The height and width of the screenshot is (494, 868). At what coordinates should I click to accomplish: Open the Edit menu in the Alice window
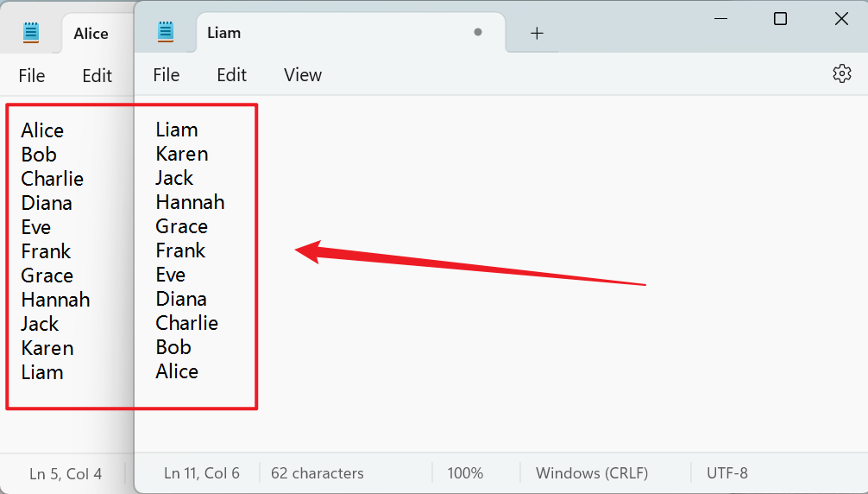[x=97, y=76]
